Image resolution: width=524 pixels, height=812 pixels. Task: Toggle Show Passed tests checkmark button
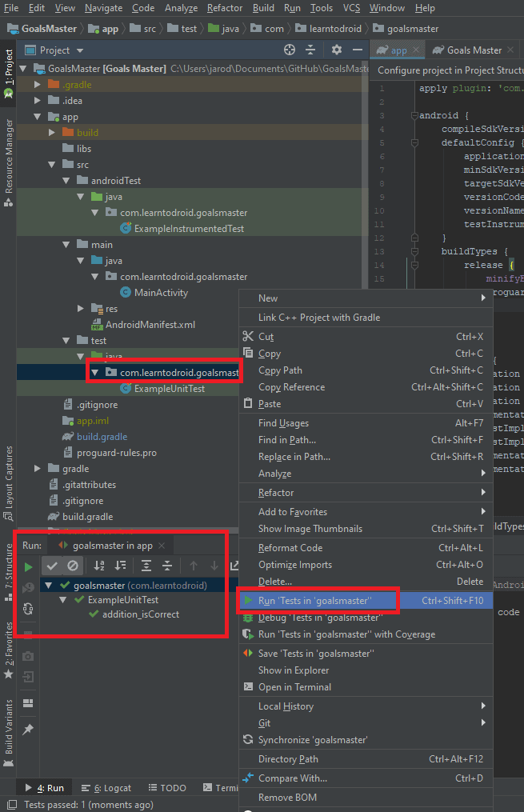(x=52, y=566)
